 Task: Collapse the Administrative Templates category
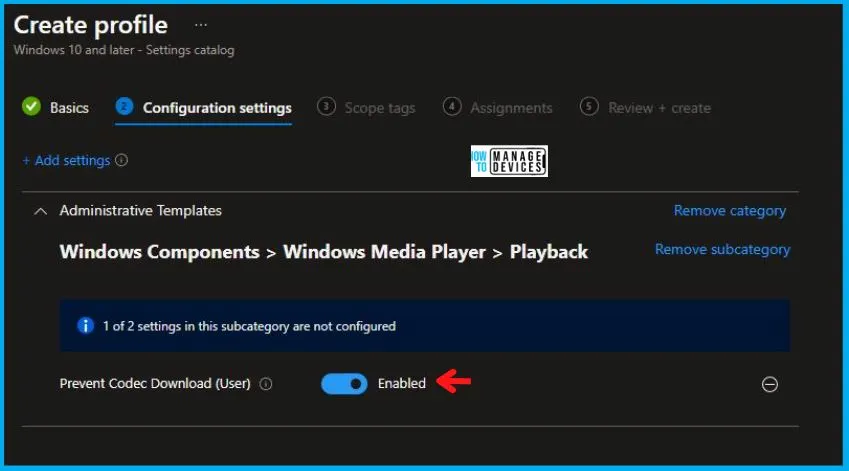(40, 211)
